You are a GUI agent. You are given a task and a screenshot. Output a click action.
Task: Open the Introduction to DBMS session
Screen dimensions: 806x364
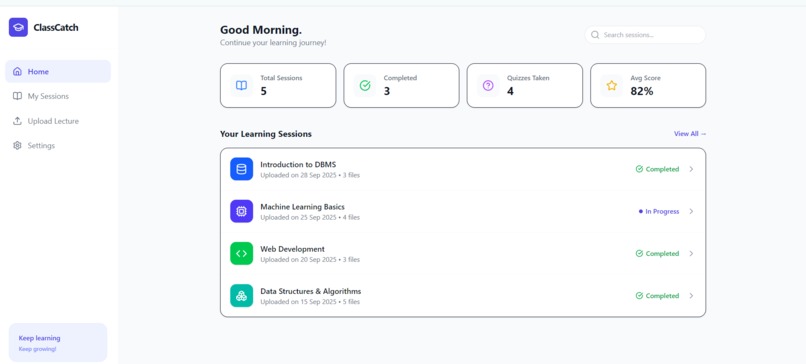[x=463, y=169]
